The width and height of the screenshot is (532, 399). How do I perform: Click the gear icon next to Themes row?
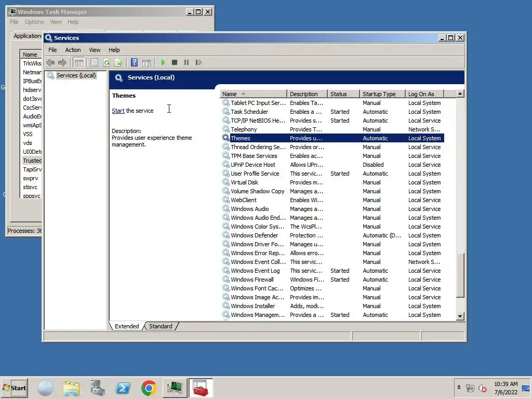pyautogui.click(x=225, y=138)
